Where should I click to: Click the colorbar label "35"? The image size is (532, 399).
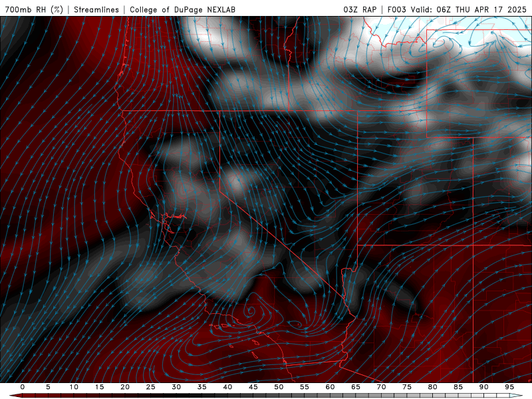pyautogui.click(x=202, y=387)
